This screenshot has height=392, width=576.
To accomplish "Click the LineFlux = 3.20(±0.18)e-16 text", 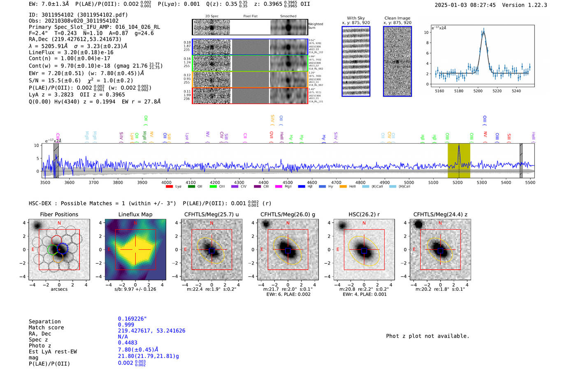I will 71,52.
